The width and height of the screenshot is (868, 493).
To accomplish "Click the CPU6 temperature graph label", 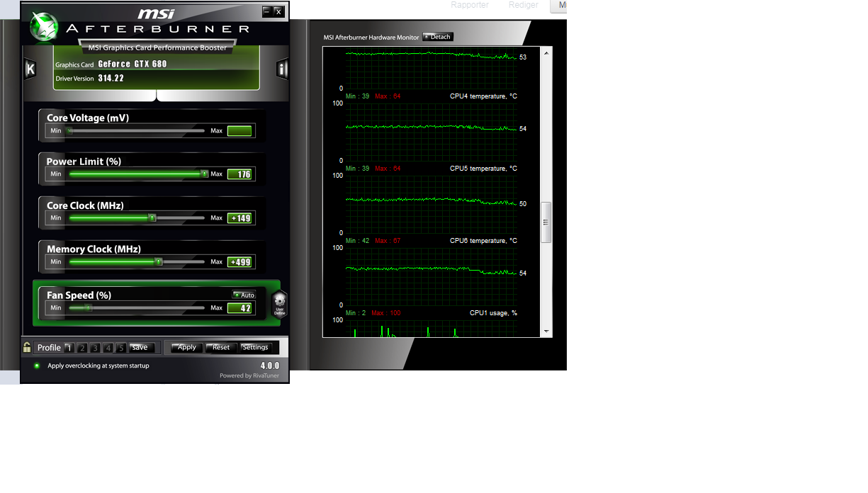I will (483, 241).
